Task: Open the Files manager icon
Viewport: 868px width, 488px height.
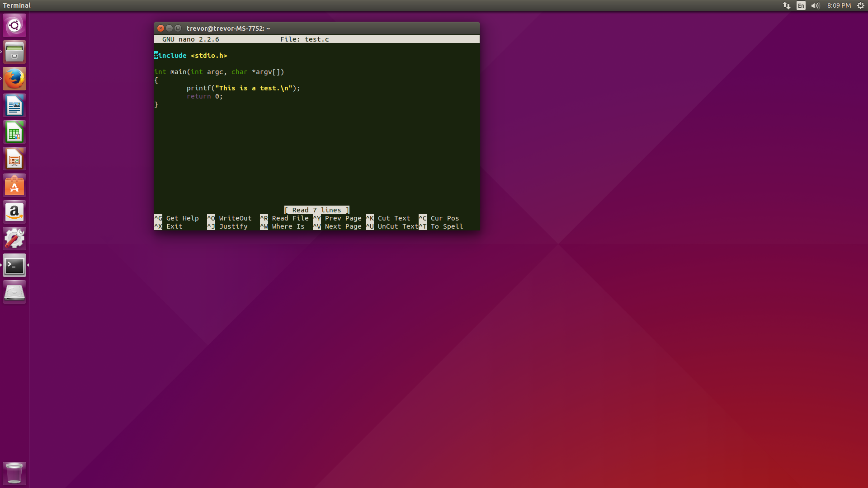Action: 14,52
